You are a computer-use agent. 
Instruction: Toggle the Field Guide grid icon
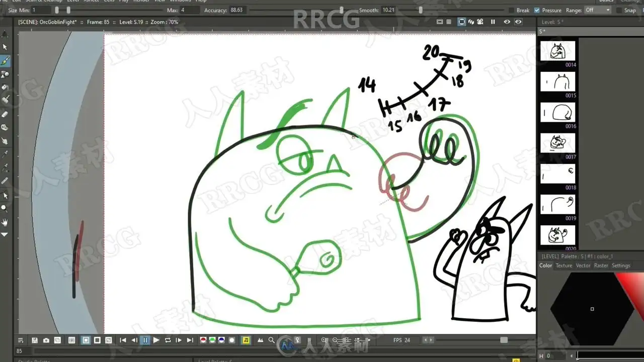(x=449, y=22)
